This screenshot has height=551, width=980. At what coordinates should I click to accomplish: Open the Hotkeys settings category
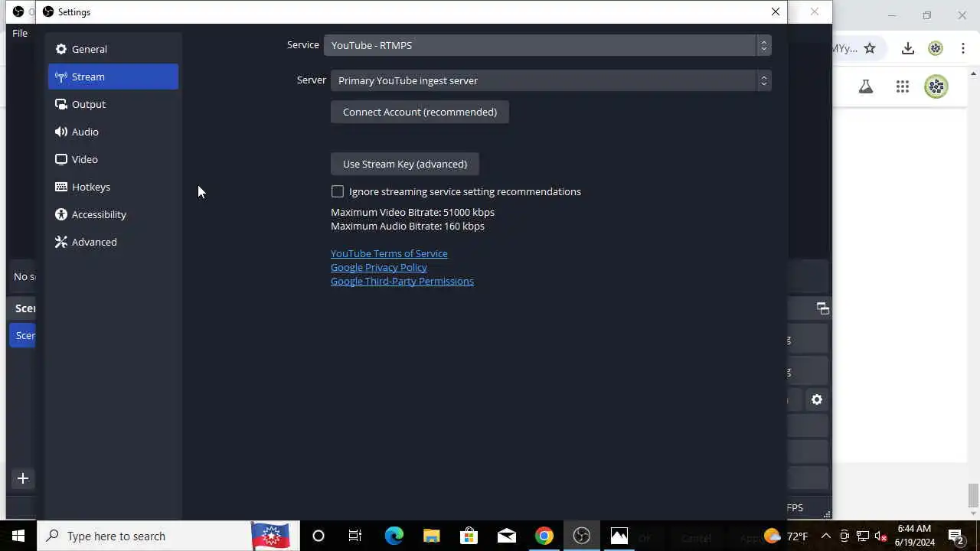[113, 187]
